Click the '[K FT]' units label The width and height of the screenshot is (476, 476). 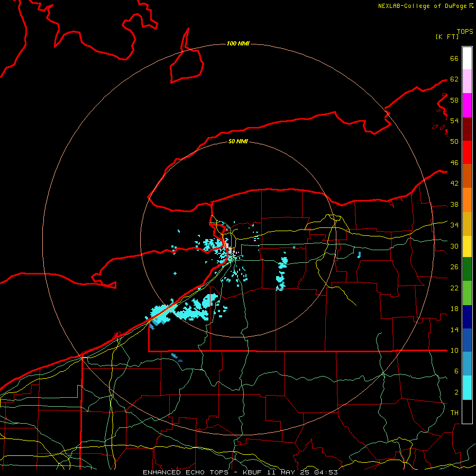tap(447, 36)
